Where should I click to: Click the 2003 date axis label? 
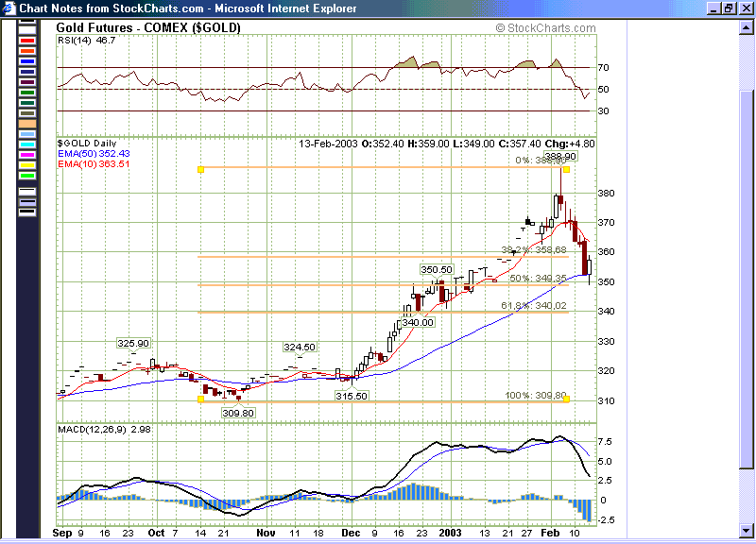pyautogui.click(x=450, y=533)
